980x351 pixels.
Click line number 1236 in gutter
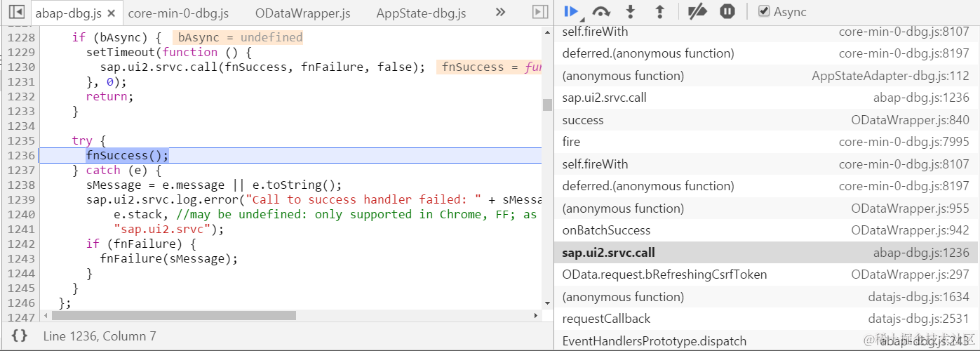coord(20,155)
